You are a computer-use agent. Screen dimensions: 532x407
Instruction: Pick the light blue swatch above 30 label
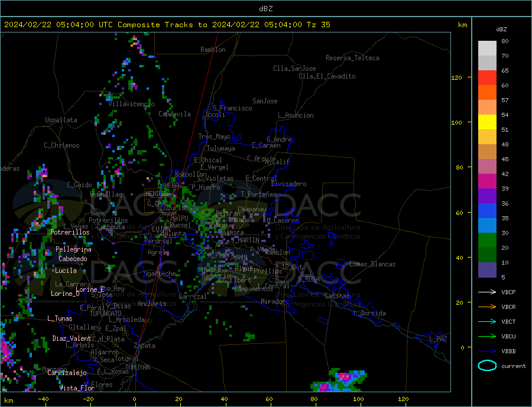point(487,226)
